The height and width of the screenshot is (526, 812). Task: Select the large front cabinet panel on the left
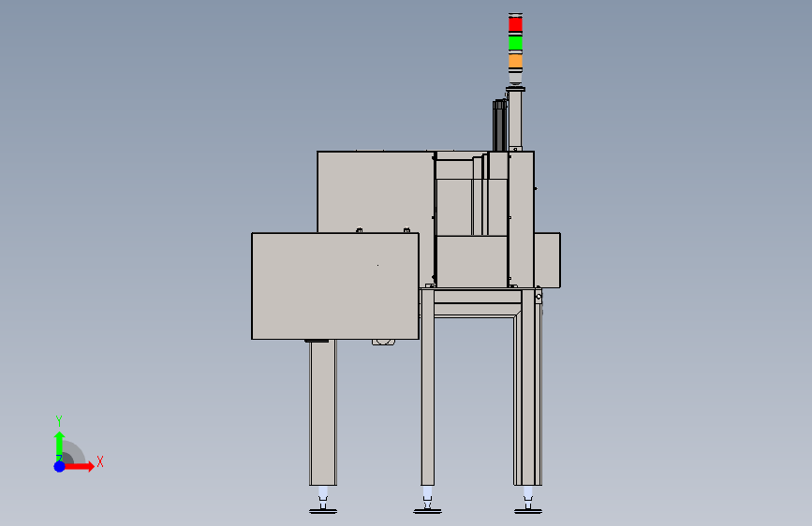335,286
